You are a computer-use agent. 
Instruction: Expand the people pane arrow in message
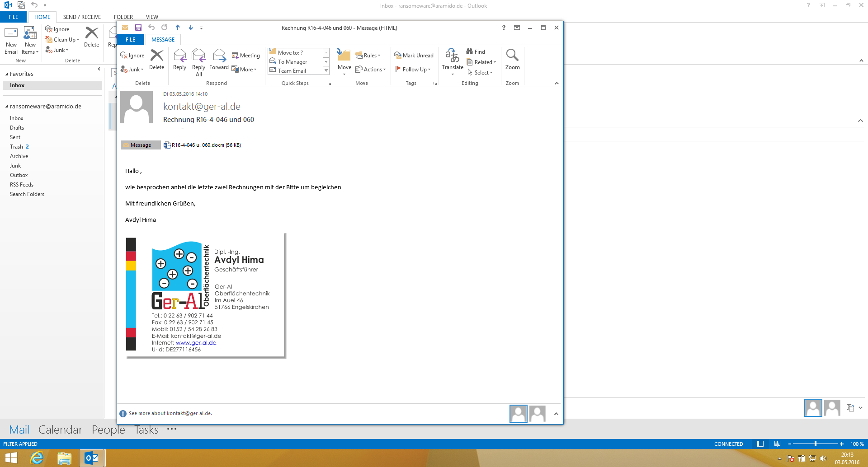(556, 414)
